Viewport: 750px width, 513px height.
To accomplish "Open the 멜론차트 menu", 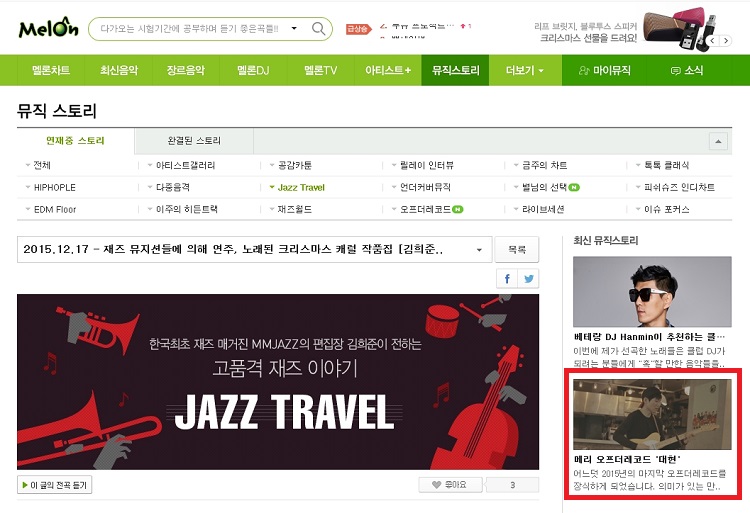I will [51, 70].
